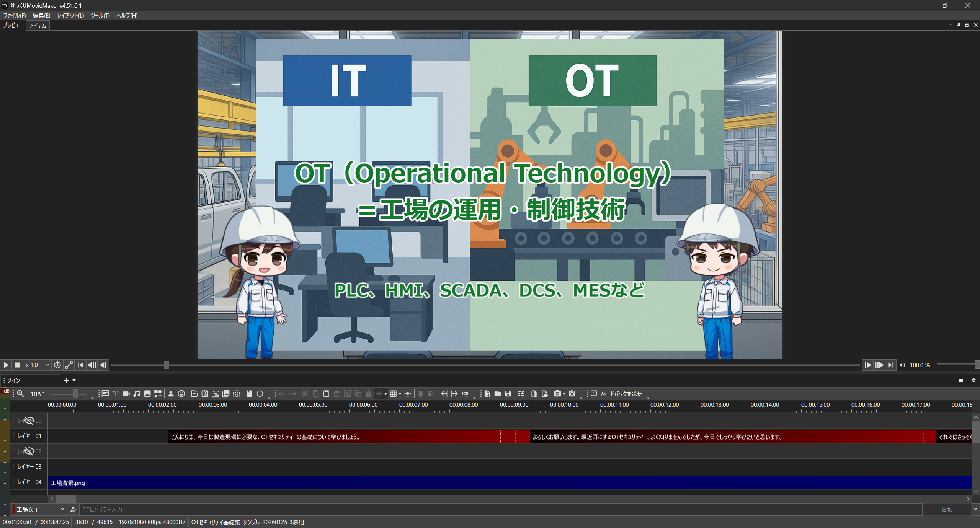980x528 pixels.
Task: Click the 追加 button
Action: tap(947, 510)
